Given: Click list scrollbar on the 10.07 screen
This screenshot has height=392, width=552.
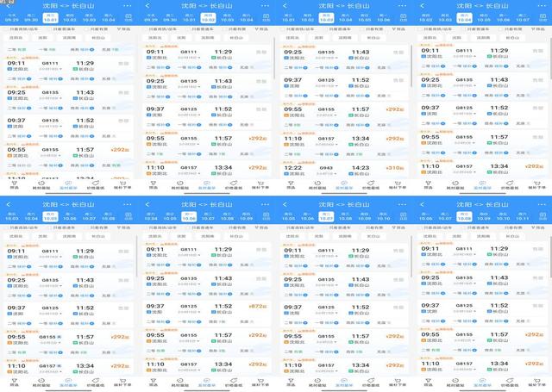Looking at the screenshot, I should [411, 256].
